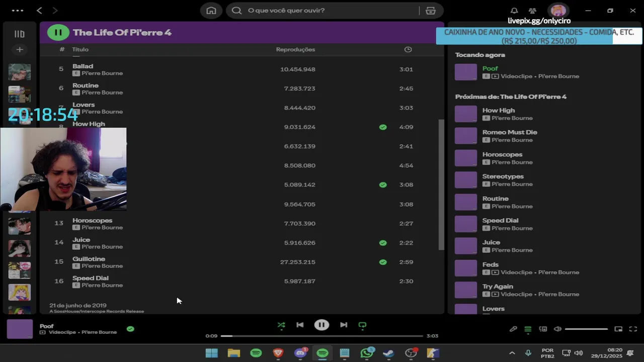Open Steam from the taskbar
The width and height of the screenshot is (644, 362).
click(388, 353)
